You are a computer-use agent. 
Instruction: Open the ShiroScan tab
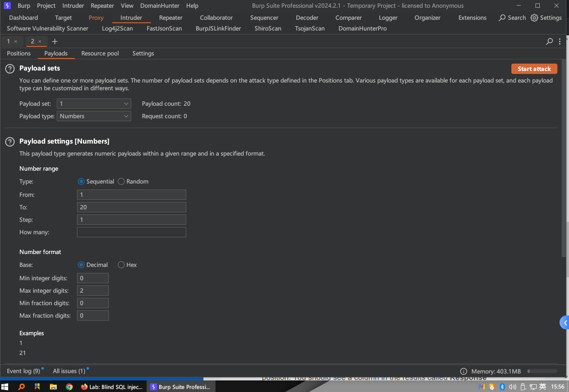tap(268, 28)
